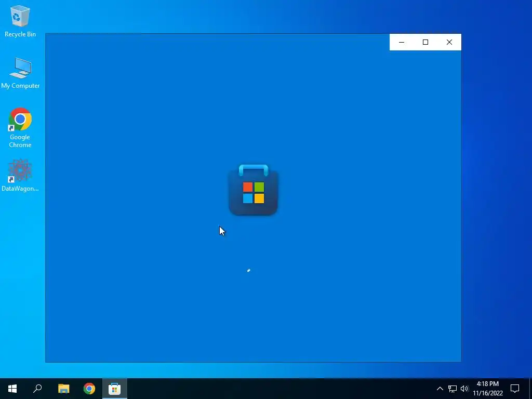This screenshot has height=399, width=532.
Task: Open the clock showing 4:18 PM
Action: click(488, 389)
